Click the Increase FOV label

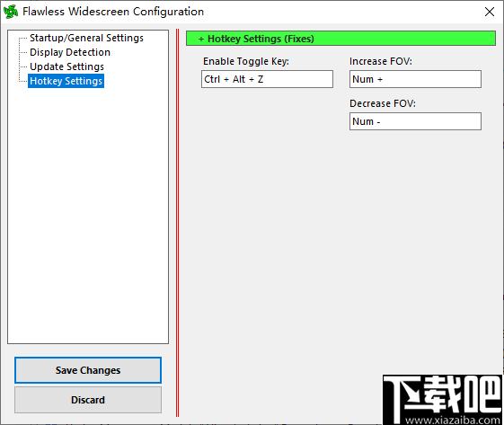[381, 61]
